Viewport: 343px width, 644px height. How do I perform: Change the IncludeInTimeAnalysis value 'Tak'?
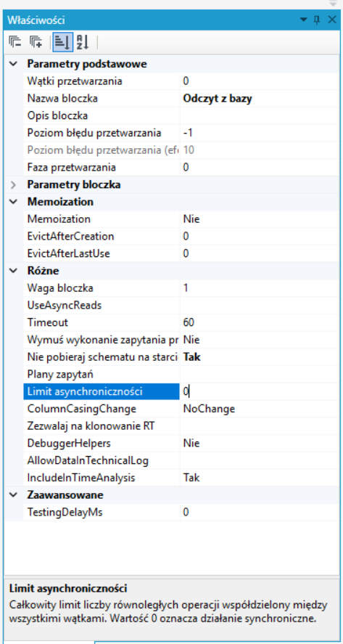259,478
